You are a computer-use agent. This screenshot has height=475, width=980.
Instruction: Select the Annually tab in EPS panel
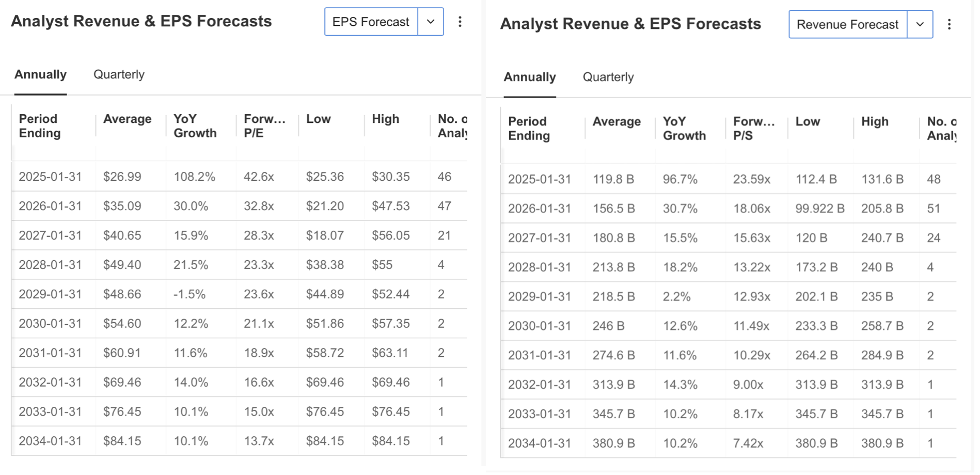pyautogui.click(x=40, y=74)
